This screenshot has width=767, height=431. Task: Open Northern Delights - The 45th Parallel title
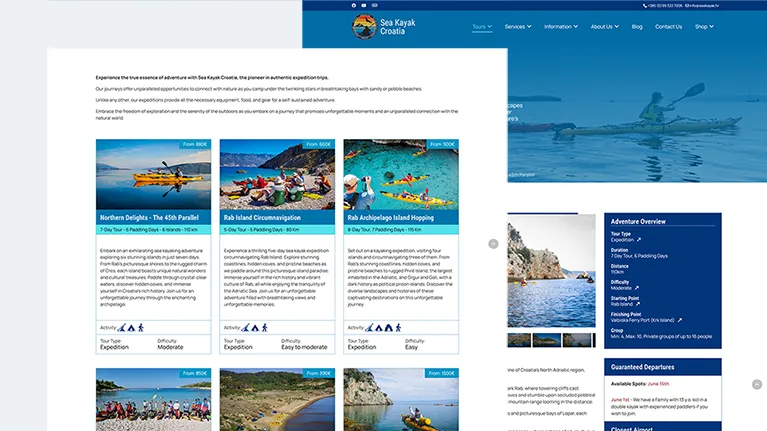149,218
